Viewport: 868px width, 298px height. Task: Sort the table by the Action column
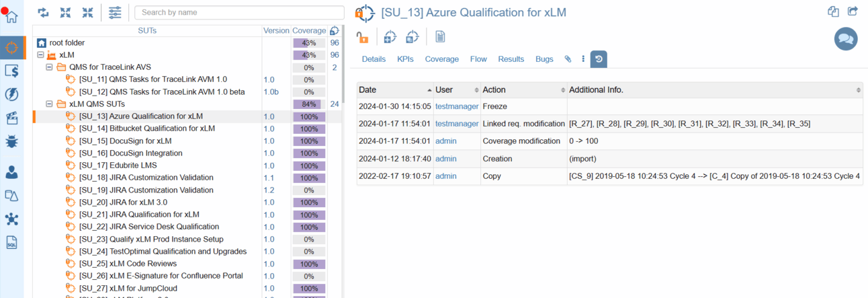tap(523, 89)
